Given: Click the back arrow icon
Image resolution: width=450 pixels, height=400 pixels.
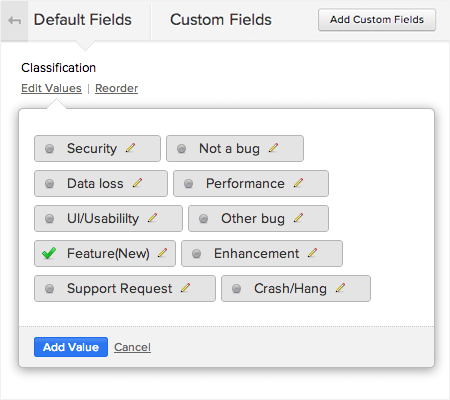Looking at the screenshot, I should (14, 21).
